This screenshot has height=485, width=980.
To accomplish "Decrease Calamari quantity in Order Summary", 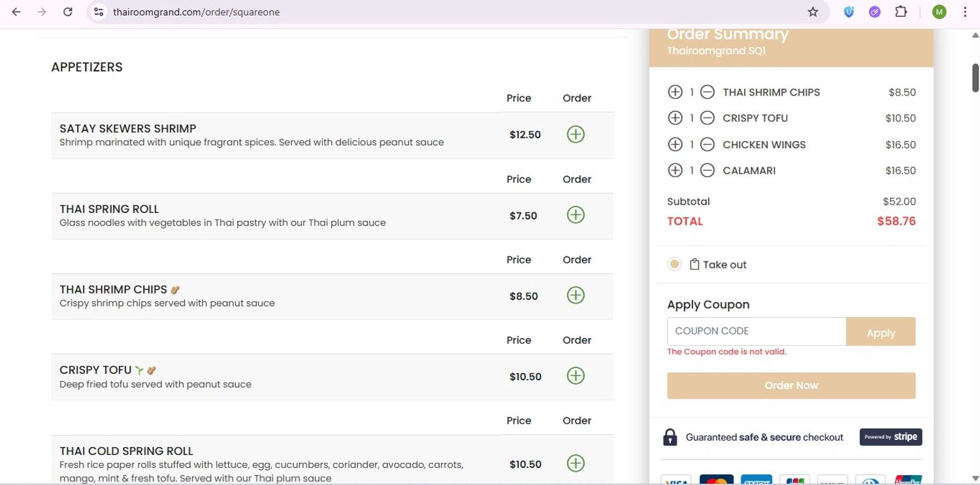I will coord(707,171).
